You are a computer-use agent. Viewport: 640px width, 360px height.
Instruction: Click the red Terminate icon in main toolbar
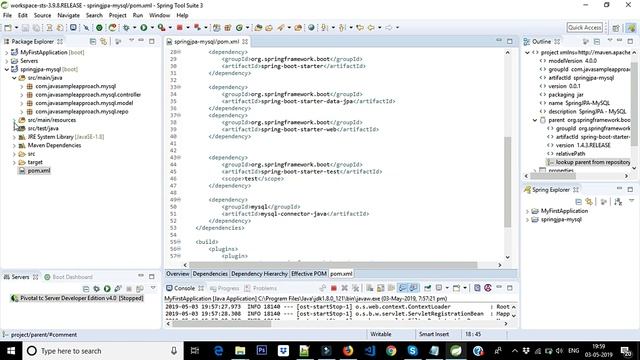180,28
